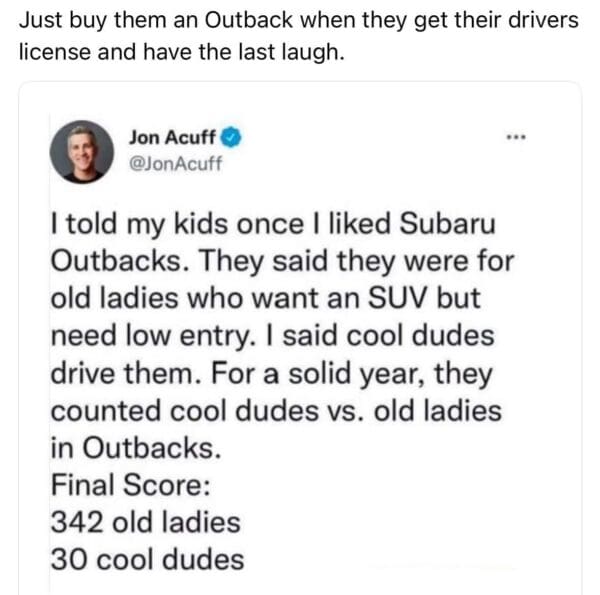Click the line "old ladies who want an SUV but"

click(265, 300)
